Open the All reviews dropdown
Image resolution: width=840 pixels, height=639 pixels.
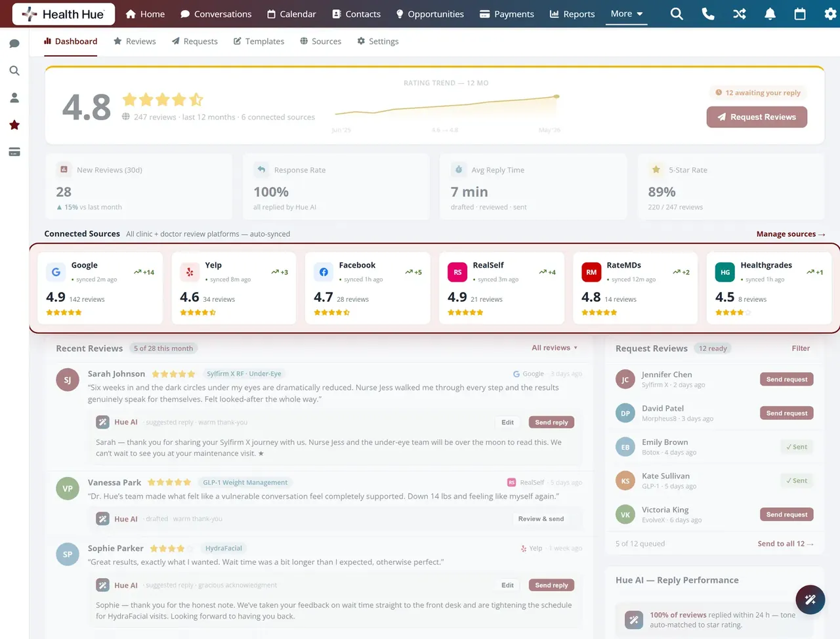pyautogui.click(x=555, y=348)
